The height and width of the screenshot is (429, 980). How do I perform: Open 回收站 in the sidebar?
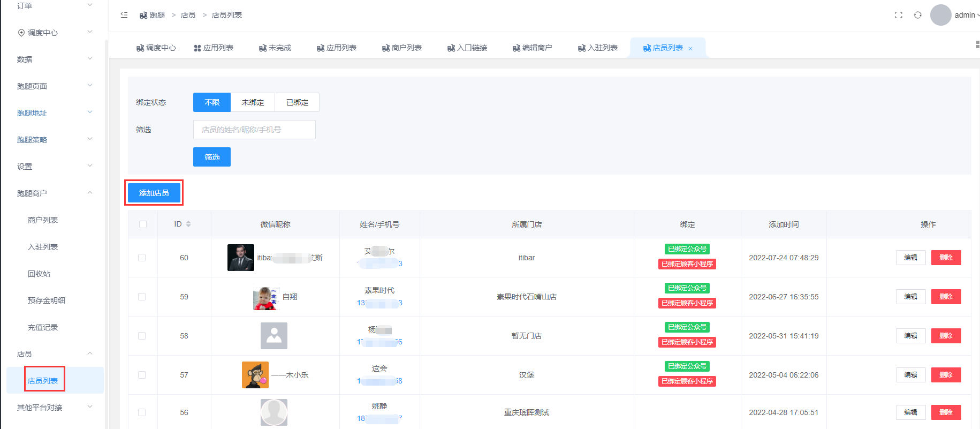39,274
